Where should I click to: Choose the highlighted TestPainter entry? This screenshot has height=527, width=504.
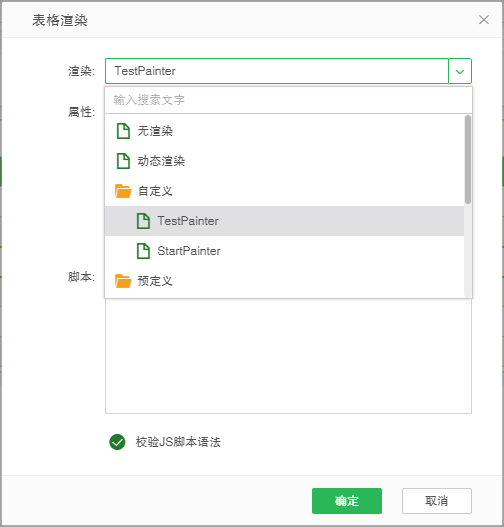pyautogui.click(x=284, y=221)
